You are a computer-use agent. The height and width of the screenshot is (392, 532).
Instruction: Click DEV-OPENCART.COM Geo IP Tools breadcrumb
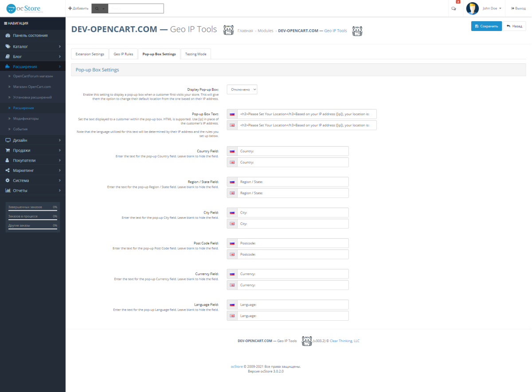[x=312, y=31]
